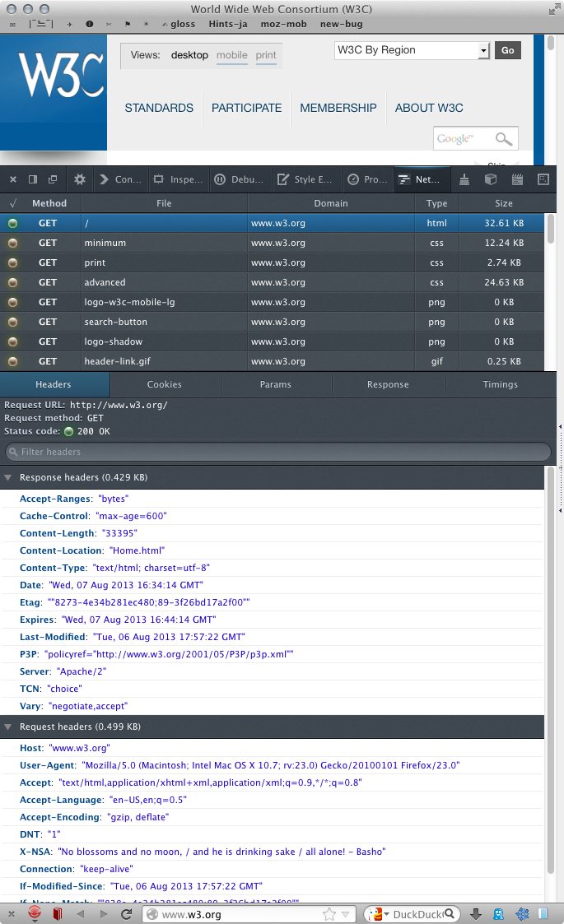Open the ABOUT W3C navigation link
Screen dimensions: 564x924
click(429, 108)
